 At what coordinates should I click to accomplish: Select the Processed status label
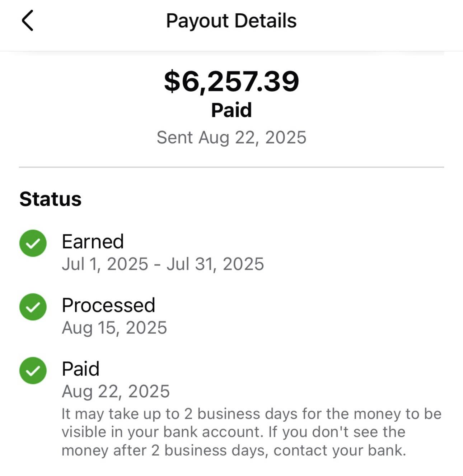click(x=108, y=305)
